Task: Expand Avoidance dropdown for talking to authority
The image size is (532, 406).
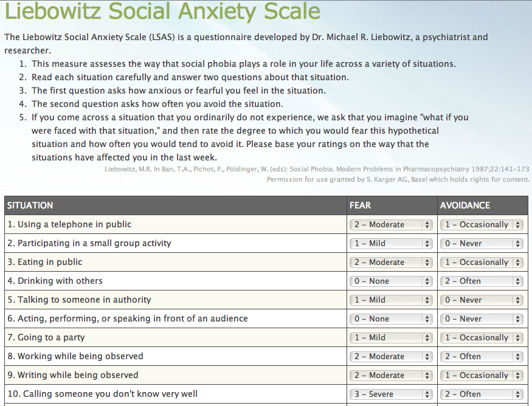Action: click(482, 300)
